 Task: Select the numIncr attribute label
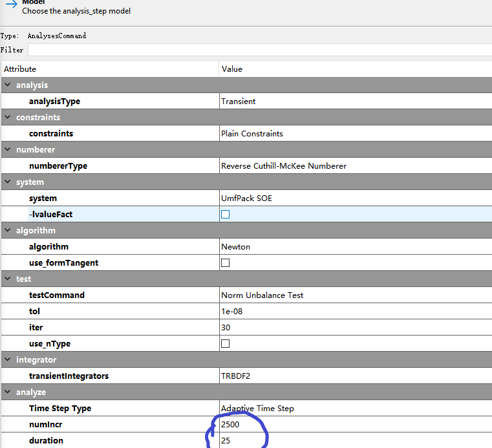tap(45, 425)
